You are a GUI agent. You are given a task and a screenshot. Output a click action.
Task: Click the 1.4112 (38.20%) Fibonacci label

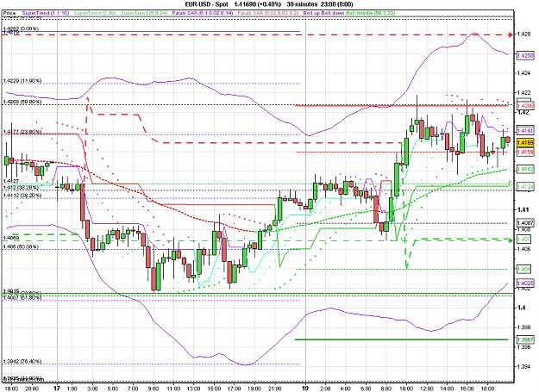pos(22,196)
